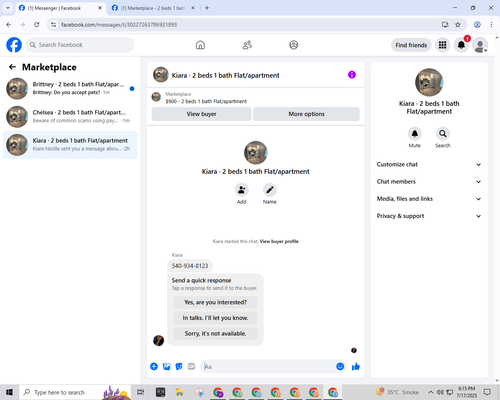Send quick reply "Sorry, it's not available."

click(215, 333)
